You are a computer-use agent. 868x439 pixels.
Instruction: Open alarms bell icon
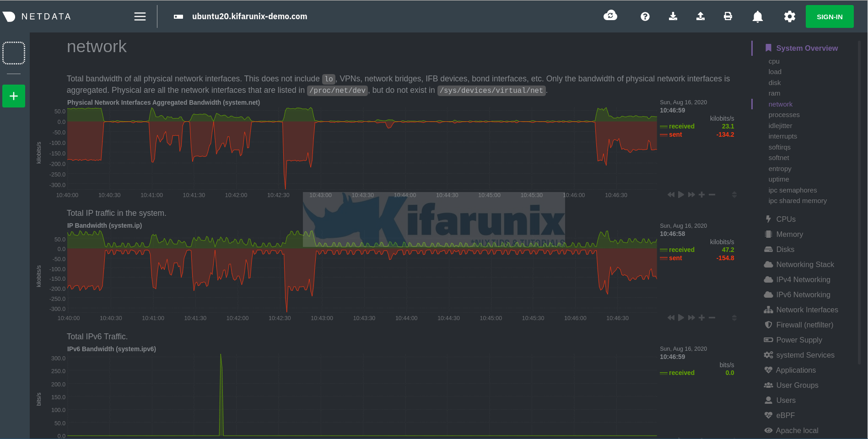pyautogui.click(x=757, y=16)
